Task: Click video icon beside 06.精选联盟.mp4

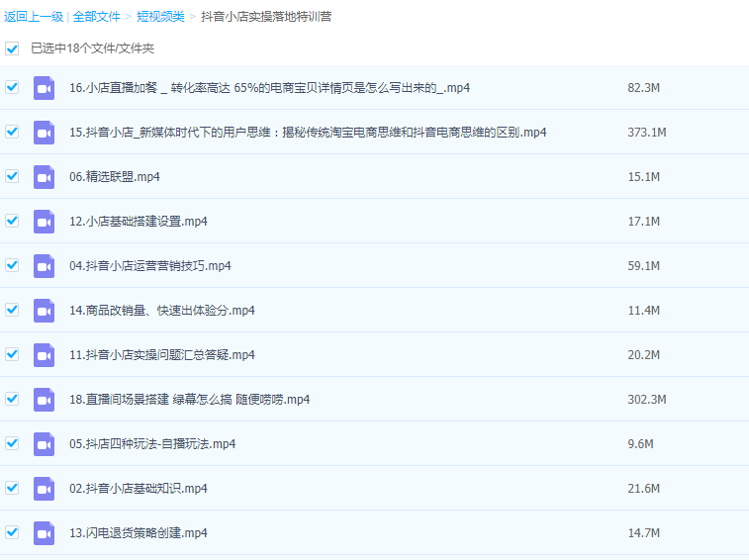Action: pos(44,177)
